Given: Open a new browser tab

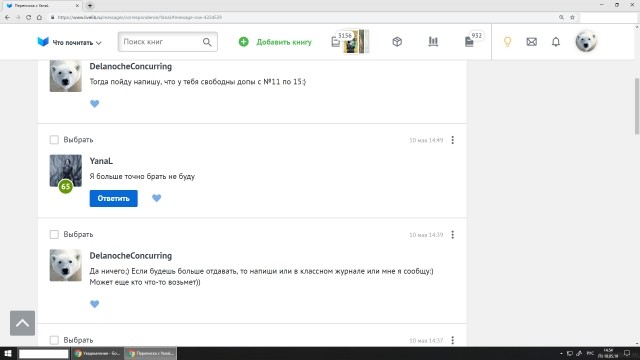Looking at the screenshot, I should coord(90,6).
